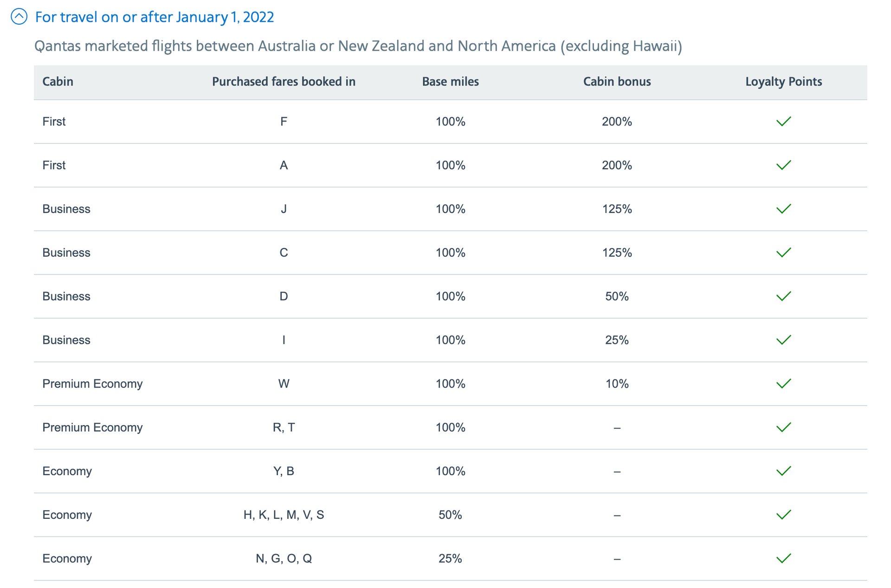Click the tick on Premium Economy R, T row

[x=783, y=427]
